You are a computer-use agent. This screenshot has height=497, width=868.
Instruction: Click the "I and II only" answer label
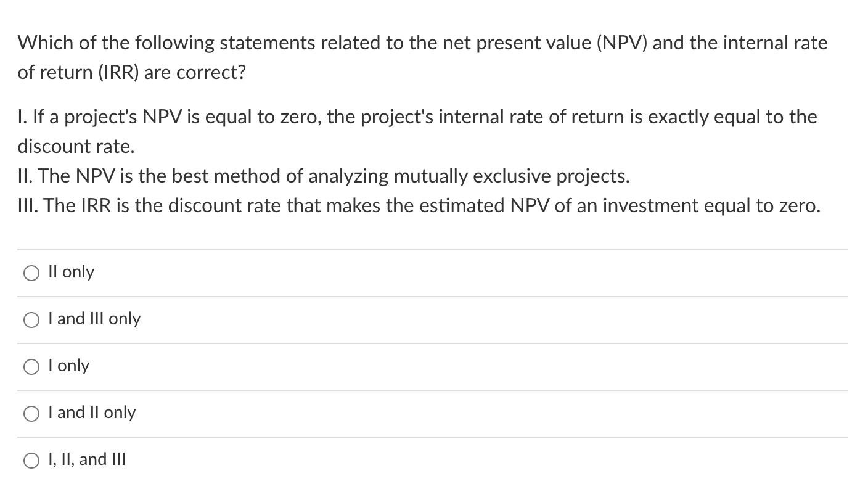click(92, 413)
